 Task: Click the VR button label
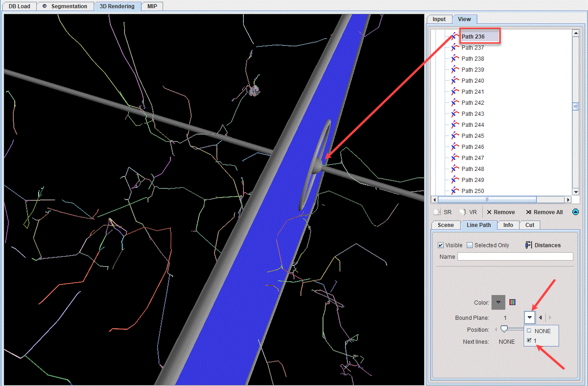473,212
